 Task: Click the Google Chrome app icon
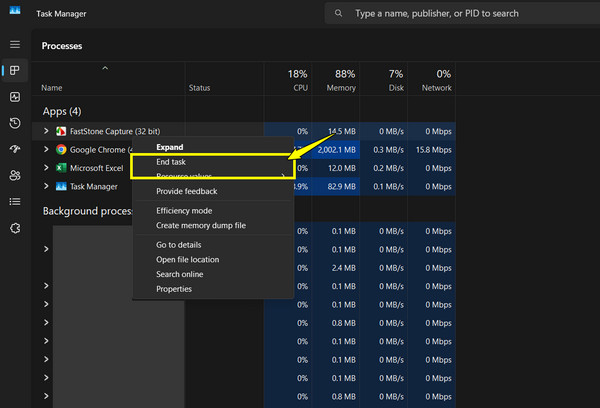(x=61, y=150)
